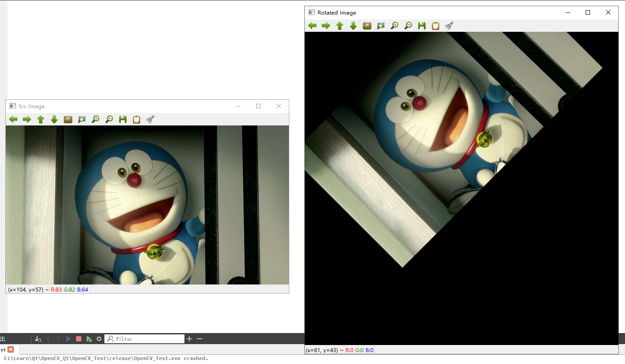625x364 pixels.
Task: Go to the next output item
Action: pyautogui.click(x=58, y=339)
